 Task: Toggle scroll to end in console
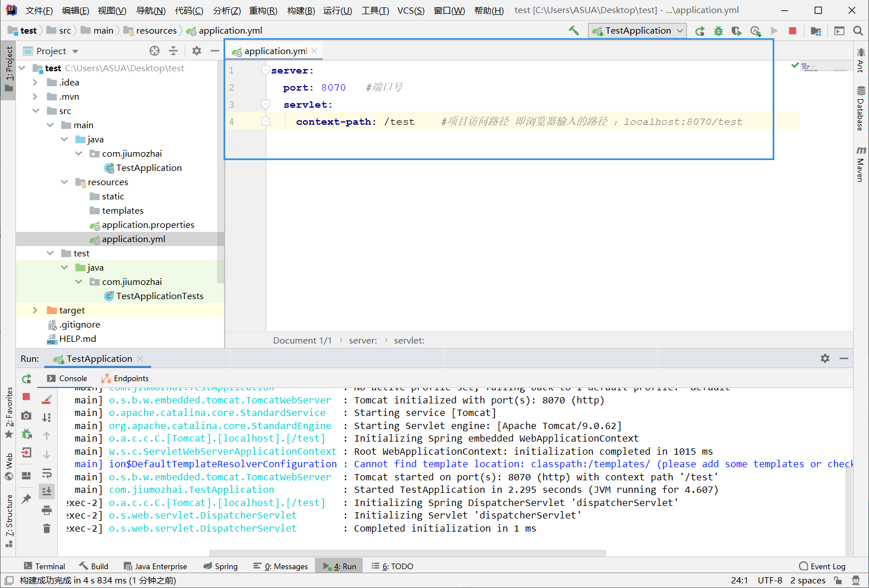(x=47, y=491)
